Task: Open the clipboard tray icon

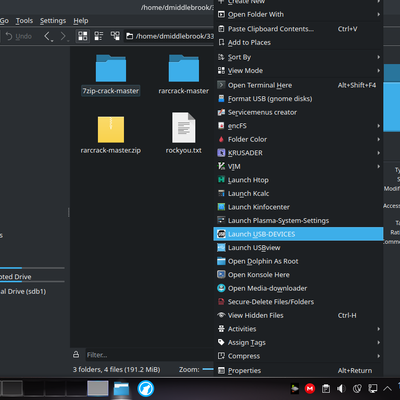Action: tap(326, 389)
